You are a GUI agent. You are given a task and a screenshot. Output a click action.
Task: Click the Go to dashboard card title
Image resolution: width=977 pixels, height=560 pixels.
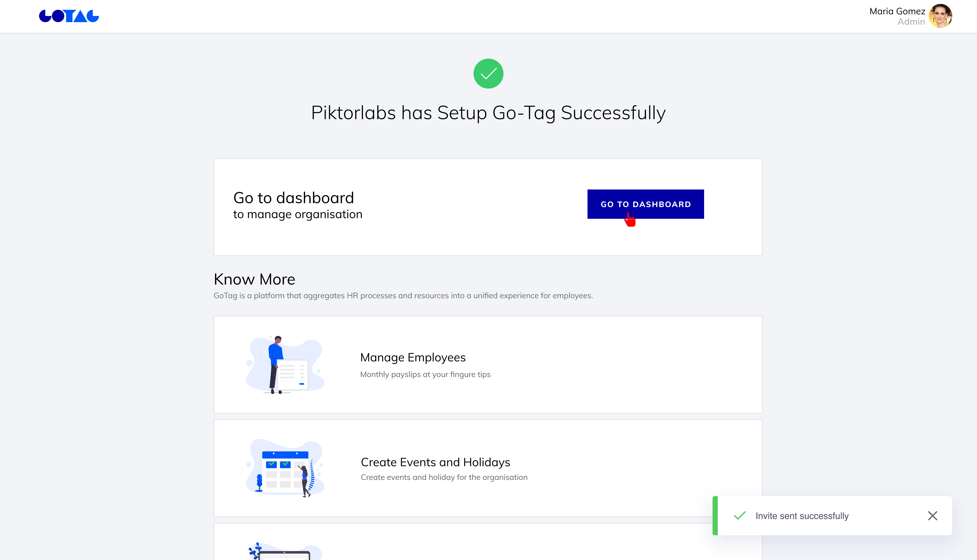tap(294, 198)
